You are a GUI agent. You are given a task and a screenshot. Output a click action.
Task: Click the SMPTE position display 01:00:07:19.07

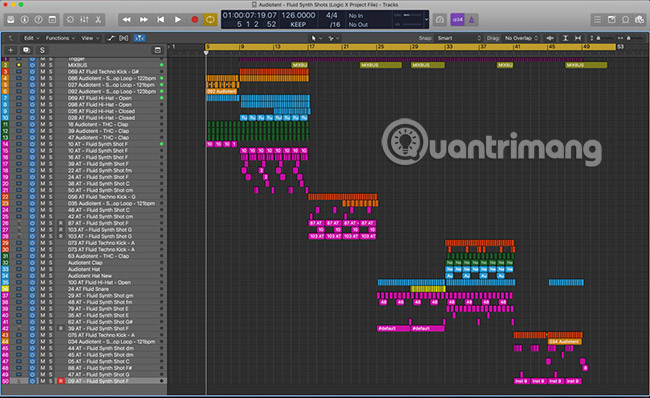250,15
